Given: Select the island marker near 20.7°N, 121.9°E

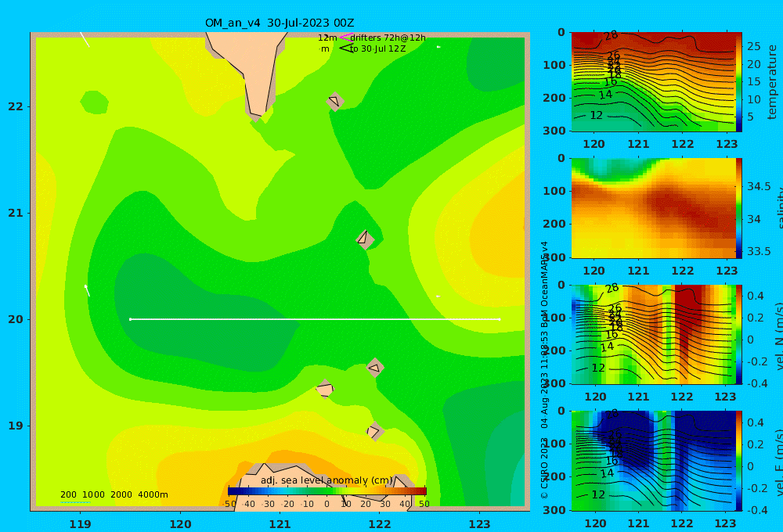Looking at the screenshot, I should 365,239.
